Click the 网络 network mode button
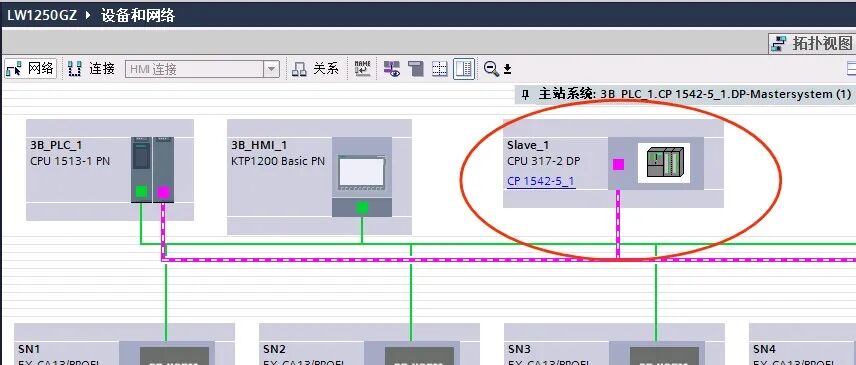This screenshot has height=365, width=856. coord(31,69)
